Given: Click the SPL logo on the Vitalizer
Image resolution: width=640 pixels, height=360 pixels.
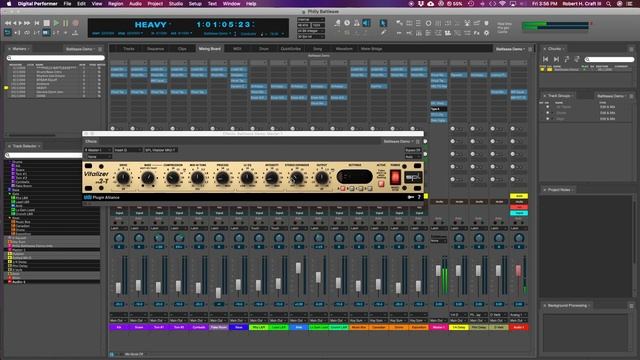Looking at the screenshot, I should tap(412, 178).
